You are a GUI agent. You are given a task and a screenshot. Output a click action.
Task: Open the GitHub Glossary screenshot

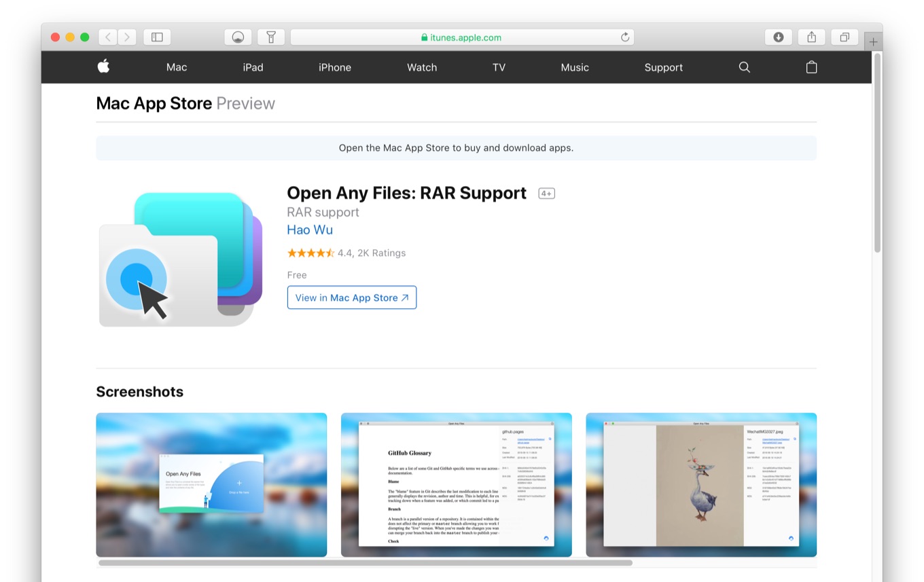click(x=457, y=485)
